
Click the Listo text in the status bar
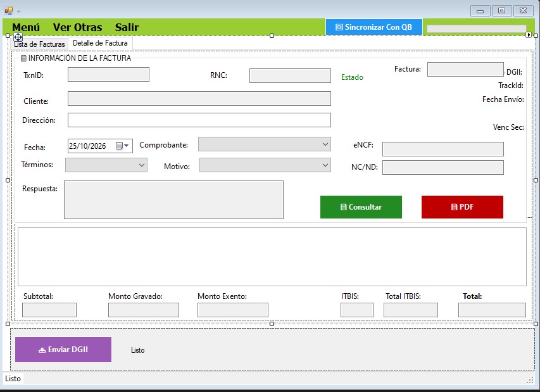pyautogui.click(x=13, y=379)
